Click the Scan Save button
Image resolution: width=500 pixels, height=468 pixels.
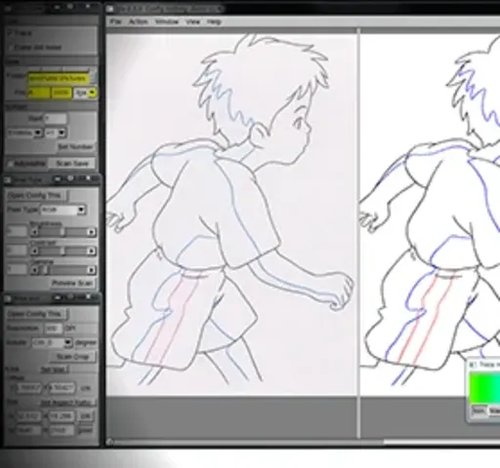tap(72, 163)
